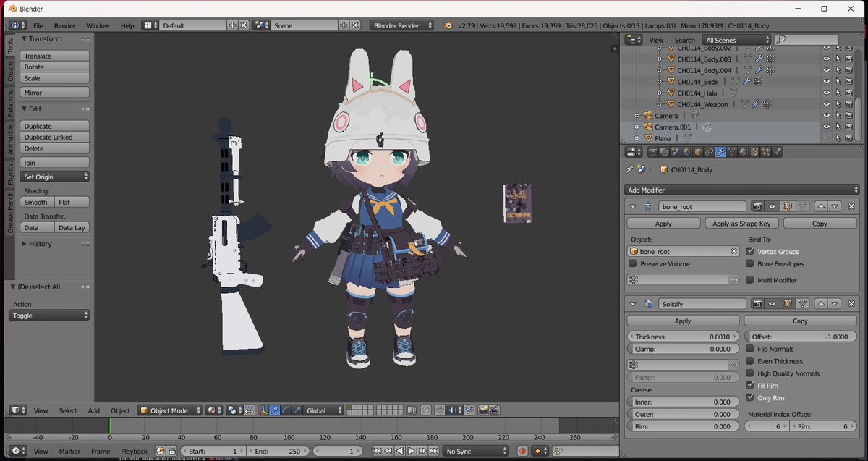The image size is (868, 461).
Task: Jump to the timeline end frame
Action: (x=433, y=451)
